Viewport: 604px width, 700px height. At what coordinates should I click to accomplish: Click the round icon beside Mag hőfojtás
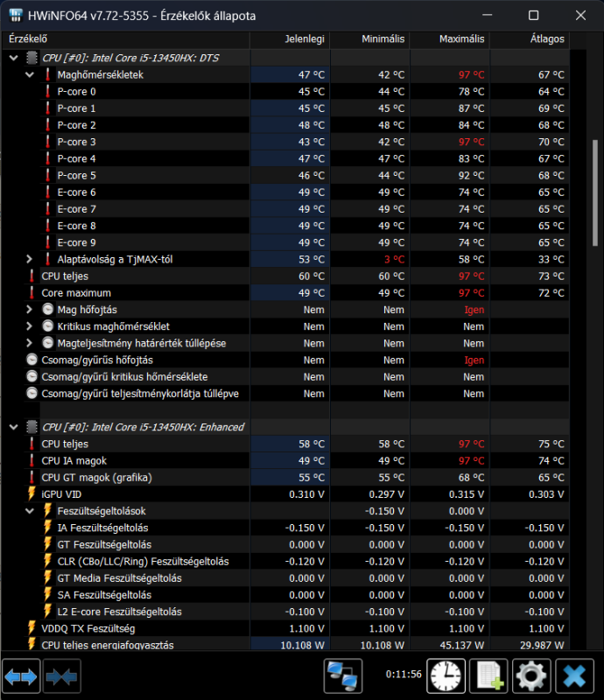coord(48,310)
